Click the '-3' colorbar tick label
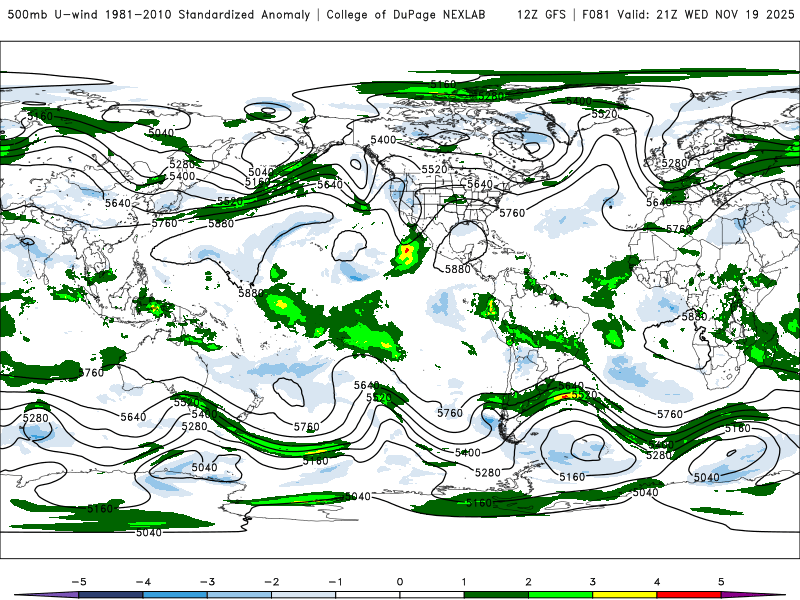800x600 pixels. (207, 582)
